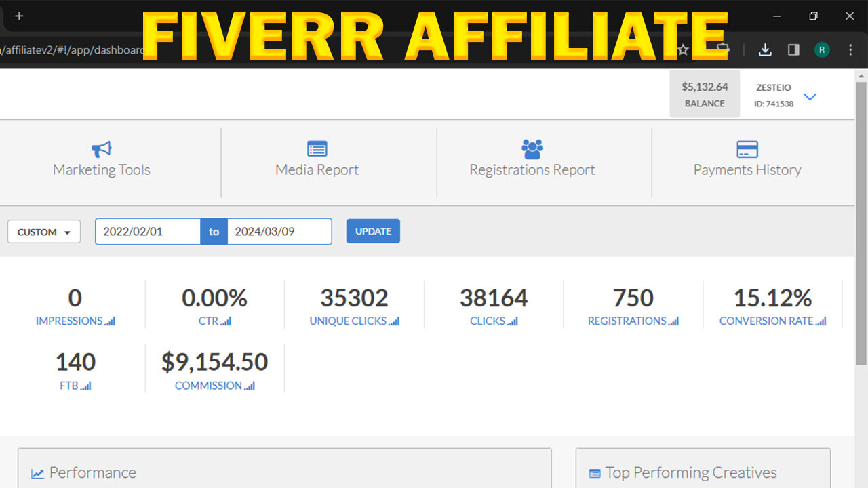Toggle browser side panel icon
This screenshot has height=488, width=868.
point(793,49)
